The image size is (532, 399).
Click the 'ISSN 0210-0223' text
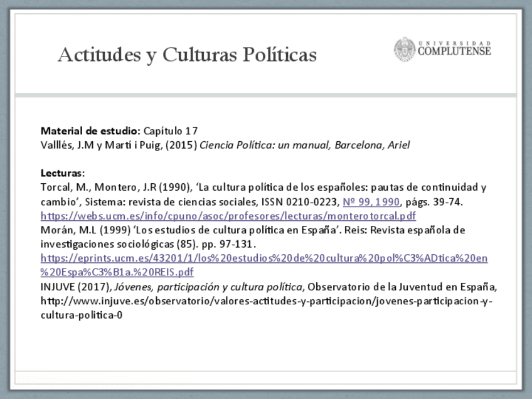pos(299,201)
